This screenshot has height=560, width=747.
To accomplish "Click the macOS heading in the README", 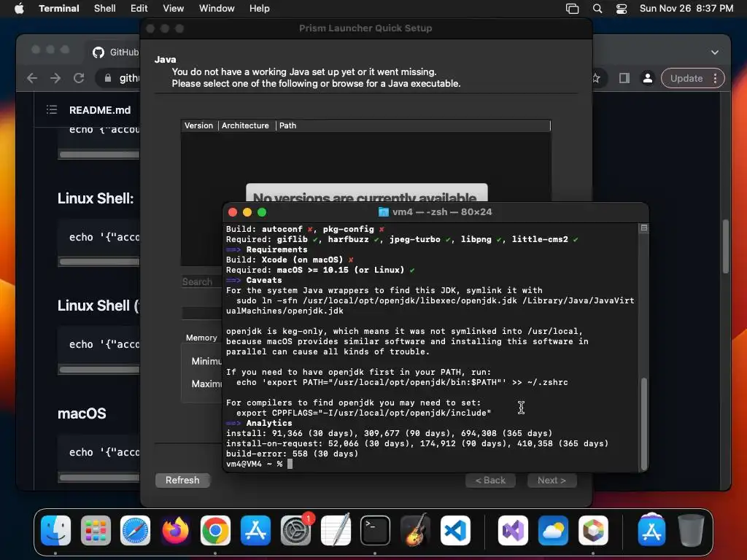I will 82,413.
